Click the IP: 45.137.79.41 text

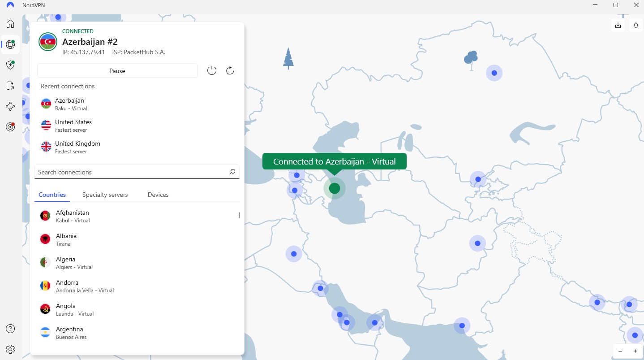click(x=83, y=52)
